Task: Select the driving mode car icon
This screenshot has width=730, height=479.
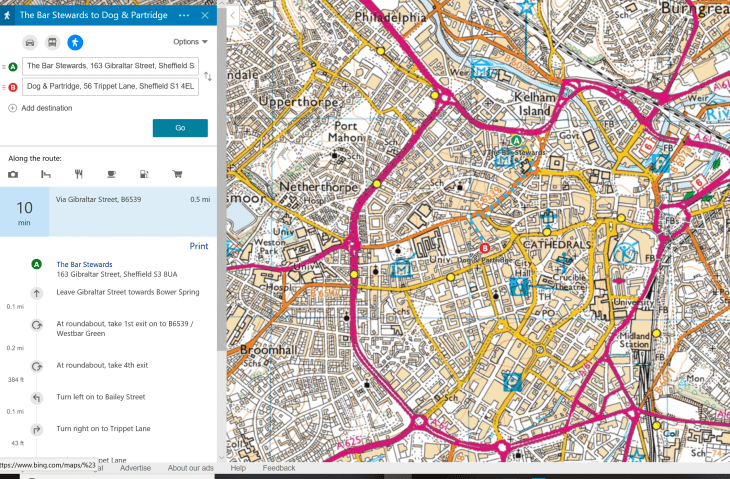Action: (x=30, y=42)
